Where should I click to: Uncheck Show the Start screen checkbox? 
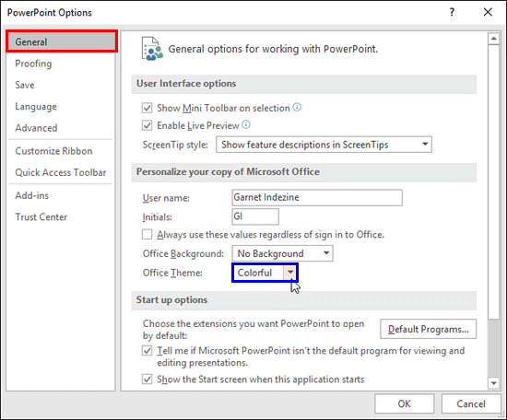tap(147, 379)
